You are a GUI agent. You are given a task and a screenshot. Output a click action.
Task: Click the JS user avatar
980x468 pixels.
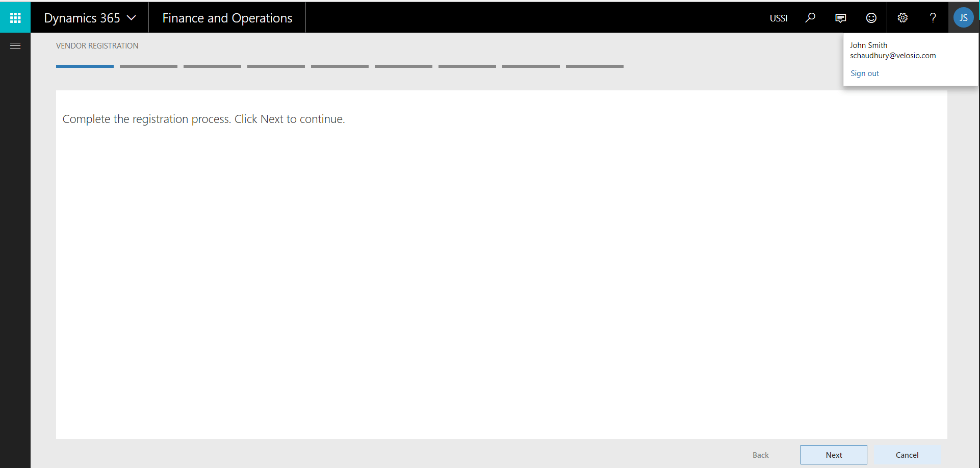coord(963,17)
